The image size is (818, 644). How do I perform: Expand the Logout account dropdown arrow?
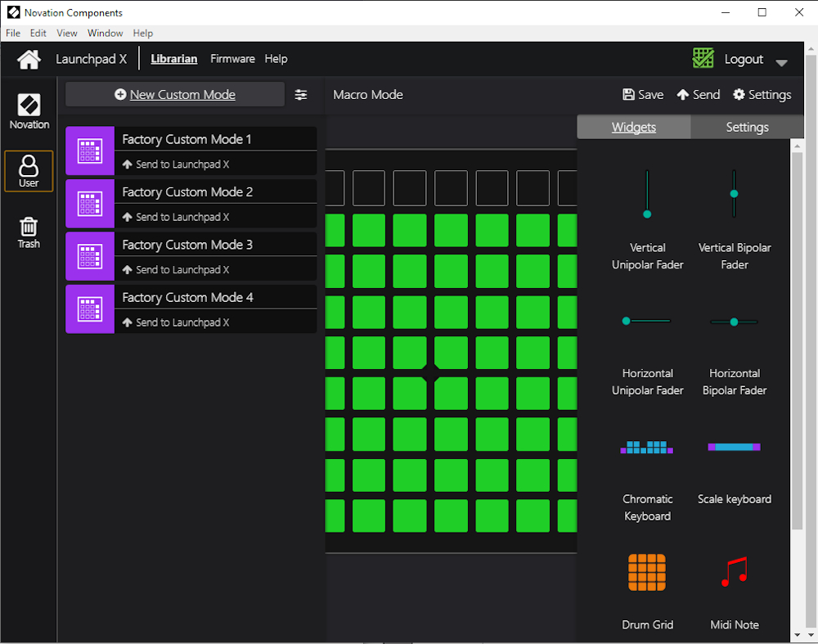[781, 62]
